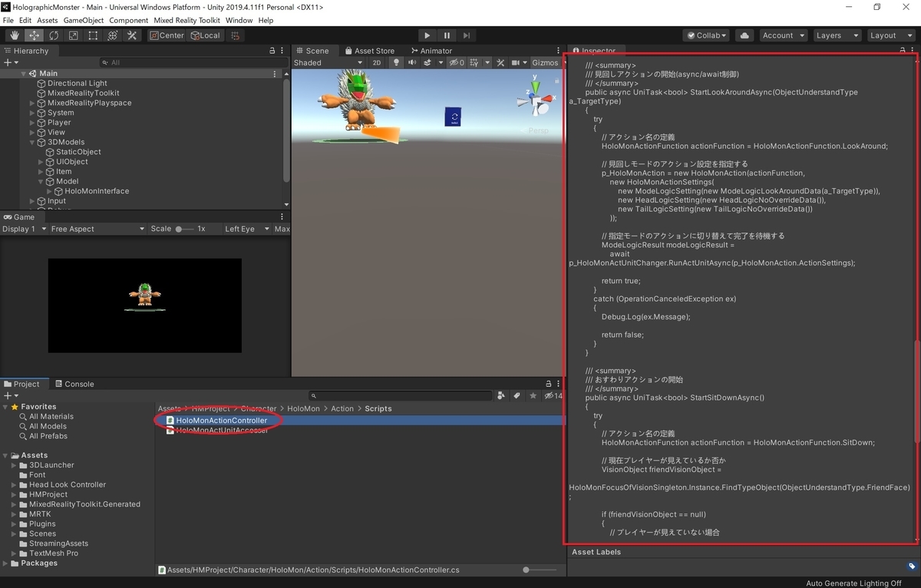This screenshot has width=921, height=588.
Task: Click the Scene orientation gizmo
Action: pos(535,98)
